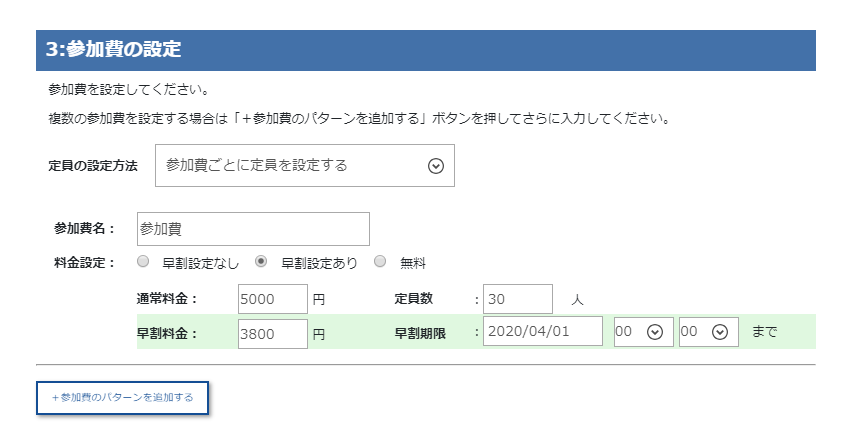Screen dimensions: 864x427
Task: Select the 早割設定あり radio button
Action: pos(261,262)
